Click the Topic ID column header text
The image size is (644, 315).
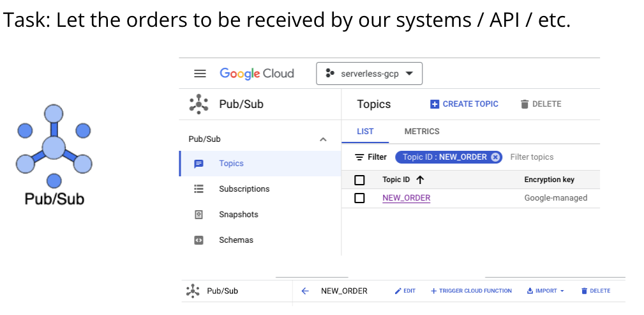[x=396, y=180]
